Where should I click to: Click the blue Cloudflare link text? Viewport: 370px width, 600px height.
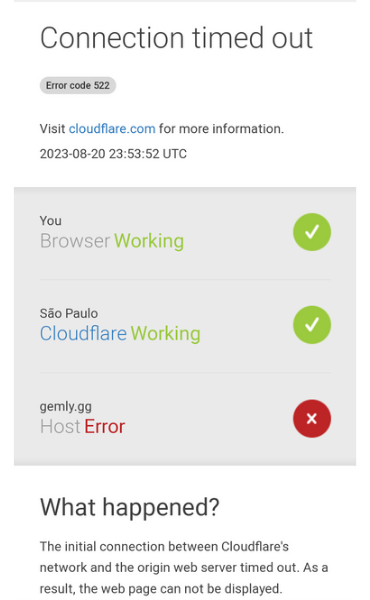click(83, 333)
